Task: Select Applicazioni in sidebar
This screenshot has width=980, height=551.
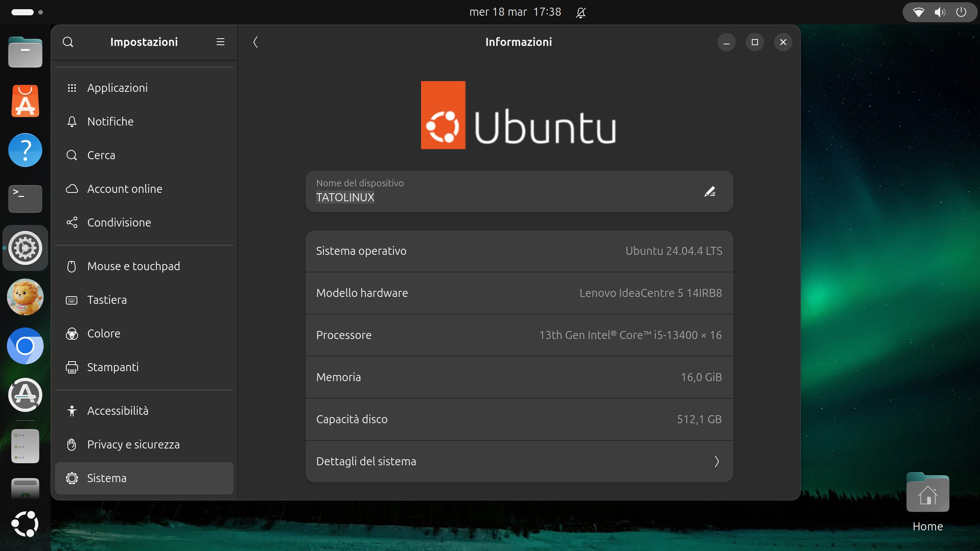Action: (x=117, y=88)
